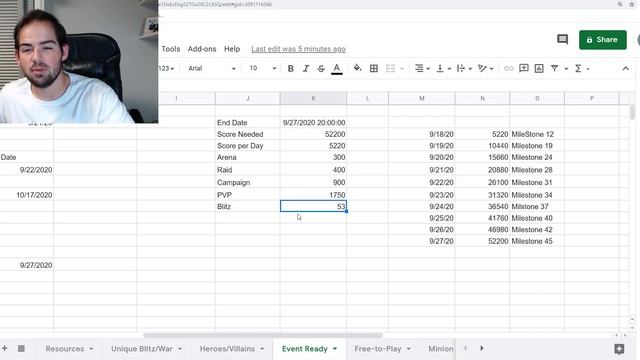This screenshot has height=360, width=640.
Task: Open Resources tab dropdown arrow
Action: [x=91, y=349]
